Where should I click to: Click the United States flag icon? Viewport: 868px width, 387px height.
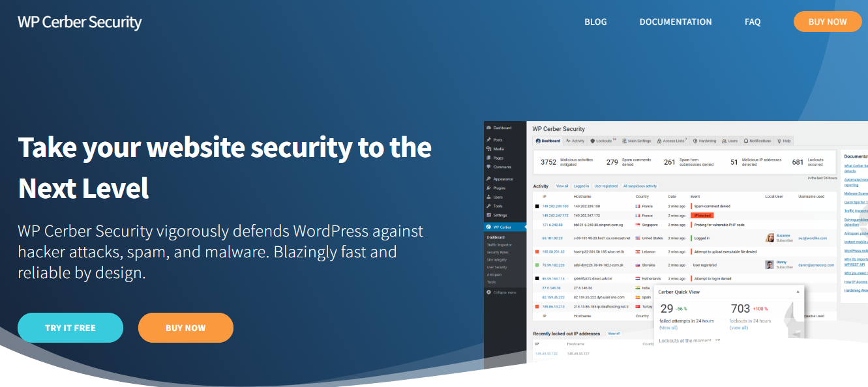tap(638, 238)
